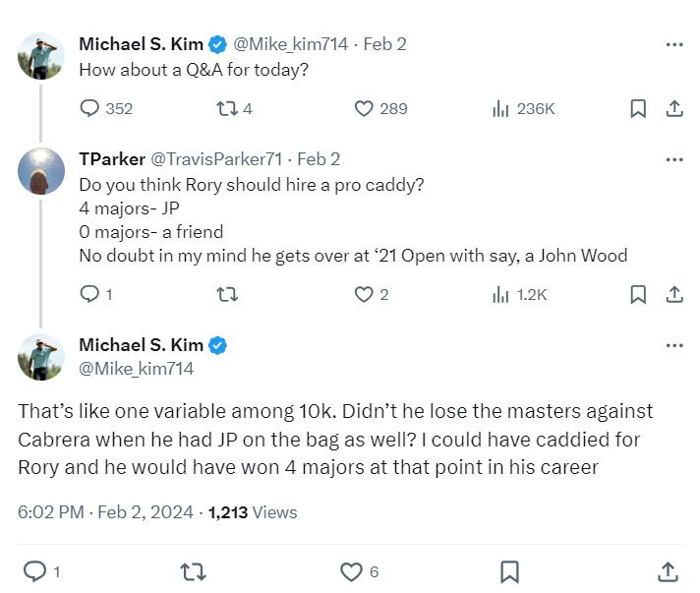The width and height of the screenshot is (700, 593).
Task: Bookmark the main tweet about Cabrera
Action: point(509,570)
